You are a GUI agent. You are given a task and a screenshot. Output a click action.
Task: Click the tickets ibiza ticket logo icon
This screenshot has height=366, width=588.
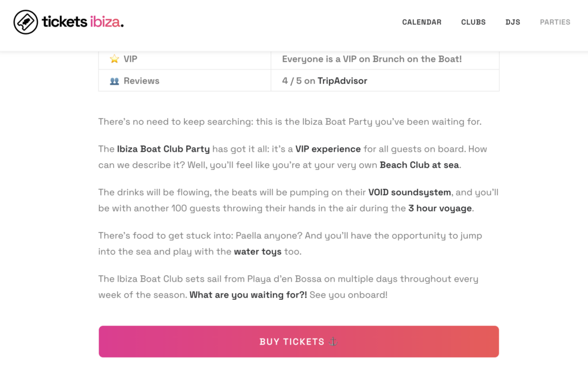[26, 22]
